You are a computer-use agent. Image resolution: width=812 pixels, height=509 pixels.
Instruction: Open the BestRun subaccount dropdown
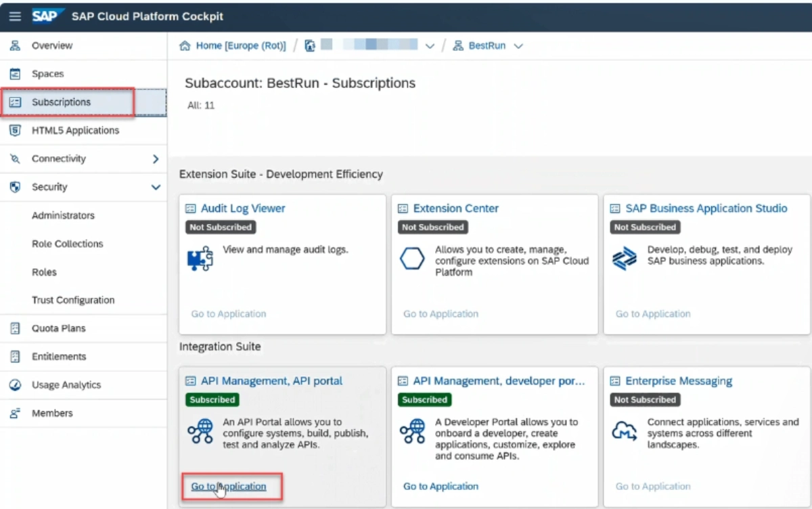(x=518, y=45)
